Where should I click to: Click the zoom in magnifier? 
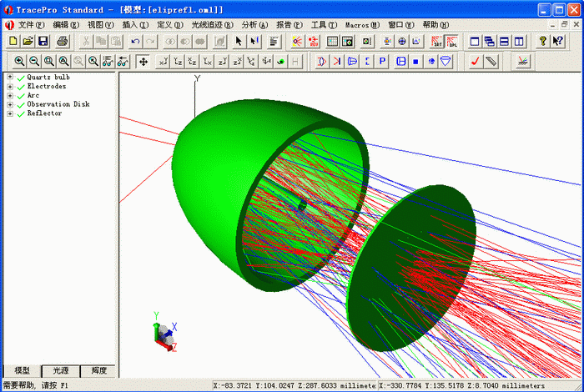(19, 62)
